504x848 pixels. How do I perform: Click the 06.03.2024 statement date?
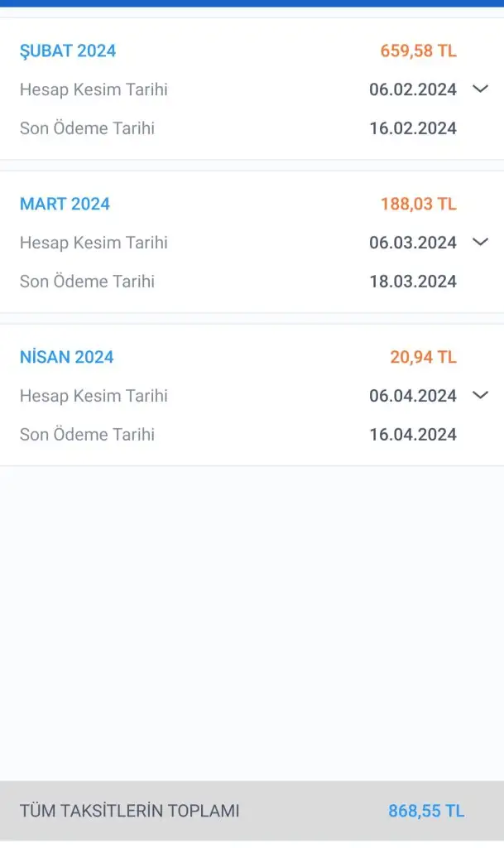[x=412, y=243]
